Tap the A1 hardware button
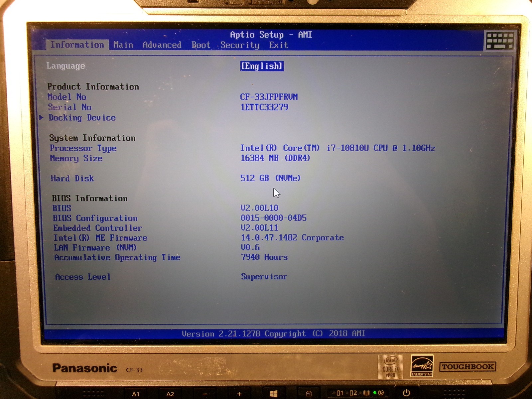Image resolution: width=532 pixels, height=399 pixels. [x=136, y=394]
